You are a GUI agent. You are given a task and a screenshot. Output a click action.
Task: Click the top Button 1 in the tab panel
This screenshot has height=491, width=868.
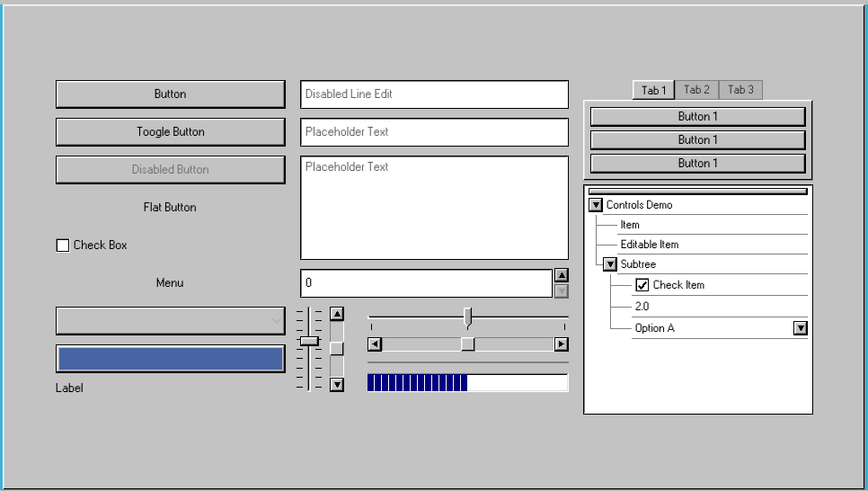pyautogui.click(x=697, y=116)
